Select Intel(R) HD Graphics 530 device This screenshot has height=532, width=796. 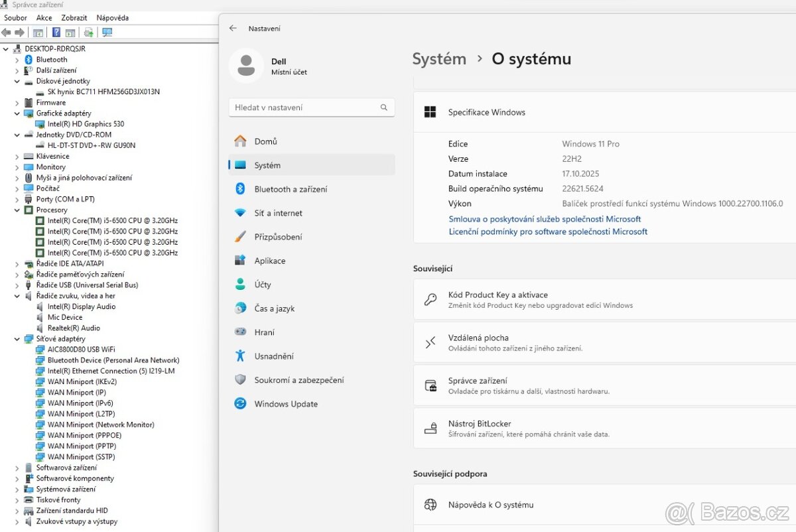coord(86,124)
